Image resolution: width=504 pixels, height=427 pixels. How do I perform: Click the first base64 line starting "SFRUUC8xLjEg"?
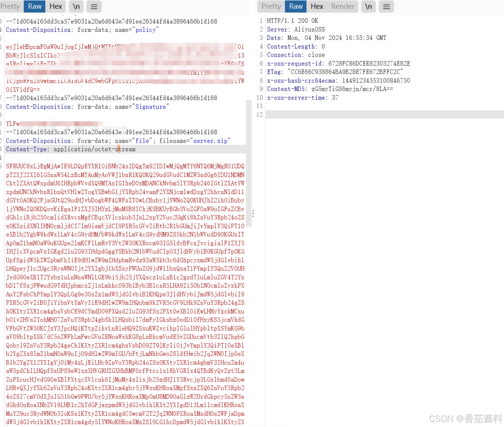pyautogui.click(x=125, y=166)
